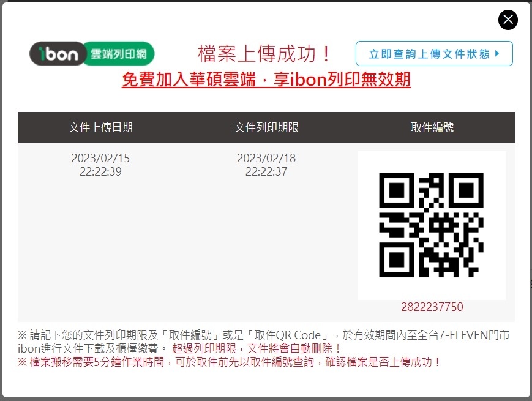Open 立即查詢上傳文件狀態 button
This screenshot has width=532, height=401.
point(434,54)
